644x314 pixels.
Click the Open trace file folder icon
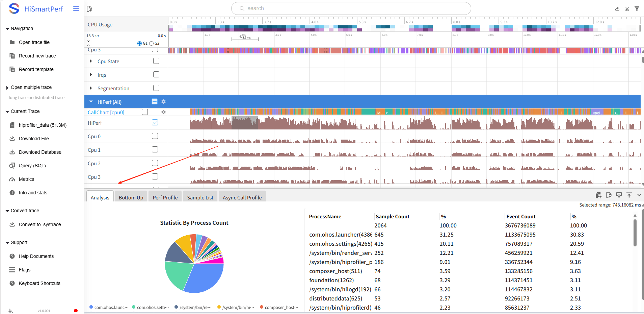point(12,42)
